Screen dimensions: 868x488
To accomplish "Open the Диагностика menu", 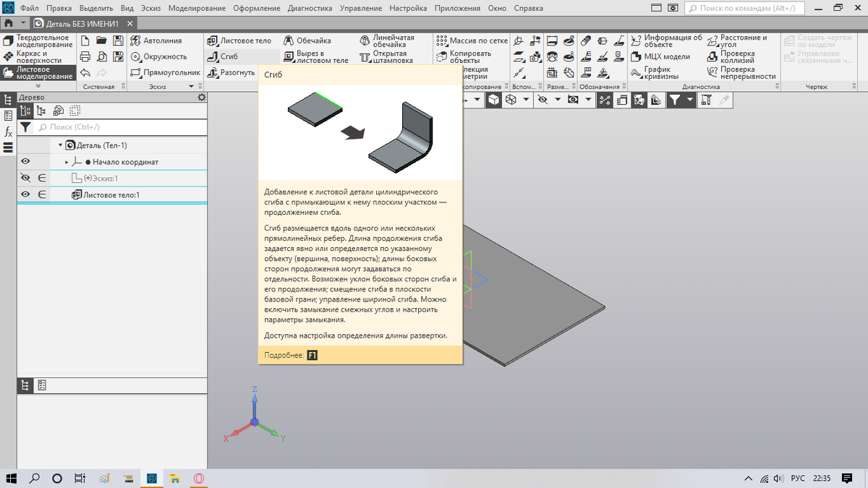I will (x=310, y=9).
